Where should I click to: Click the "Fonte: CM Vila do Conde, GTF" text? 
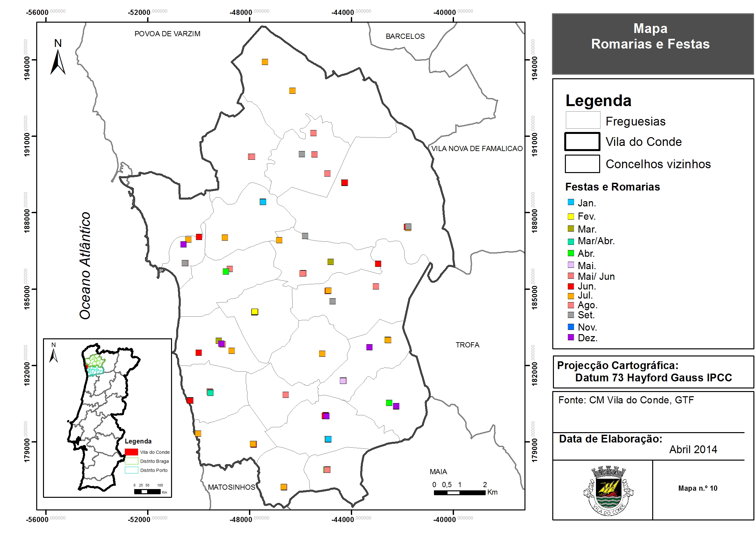626,400
